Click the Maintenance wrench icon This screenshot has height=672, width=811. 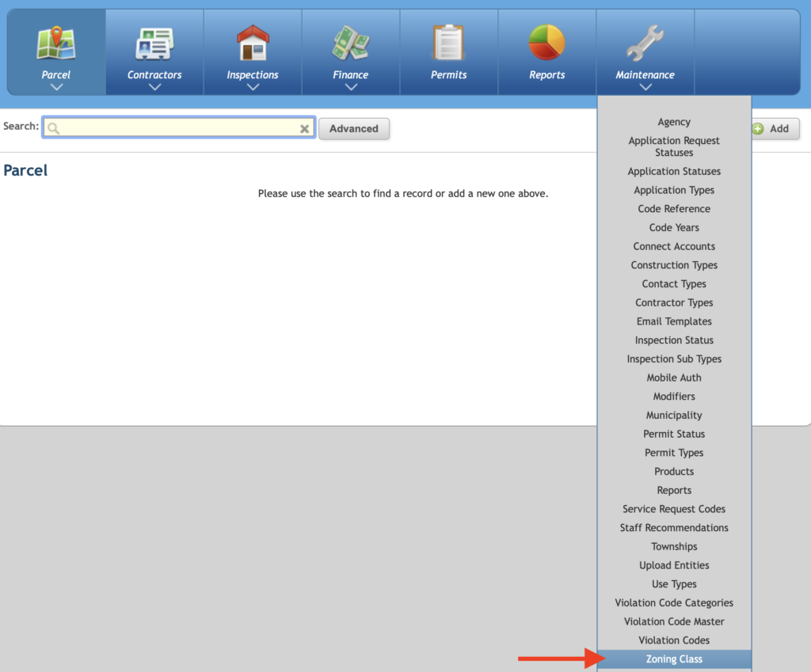[645, 43]
